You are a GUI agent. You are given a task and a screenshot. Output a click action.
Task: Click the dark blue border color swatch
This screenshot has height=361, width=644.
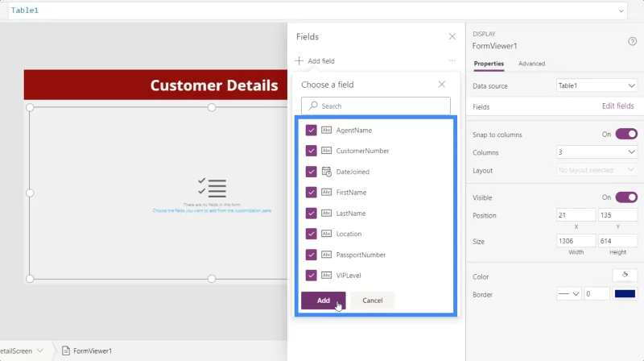625,293
